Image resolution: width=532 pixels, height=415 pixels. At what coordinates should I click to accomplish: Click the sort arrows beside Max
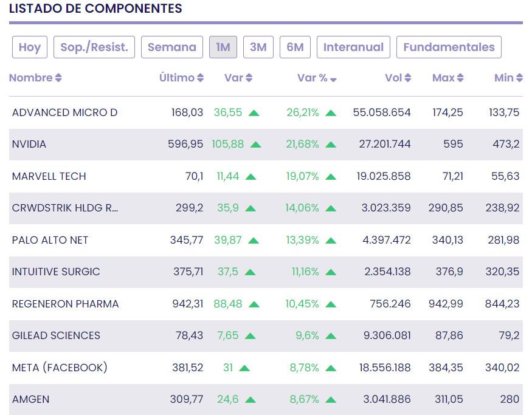coord(460,78)
